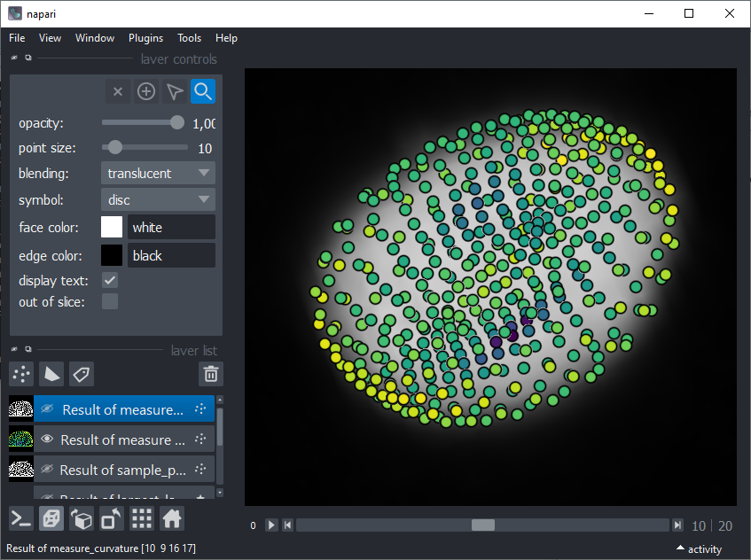Open the Plugins menu
Image resolution: width=751 pixels, height=560 pixels.
click(x=145, y=38)
